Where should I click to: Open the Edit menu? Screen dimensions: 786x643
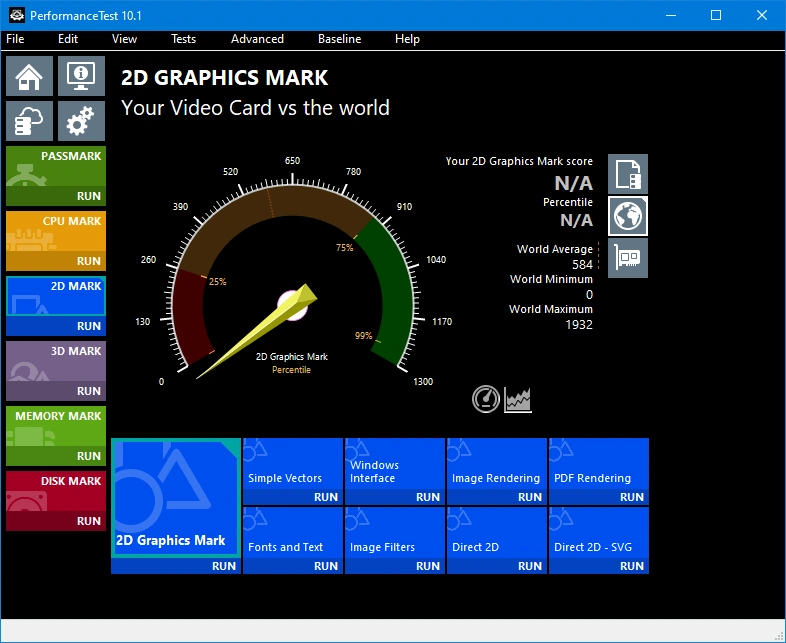point(68,39)
